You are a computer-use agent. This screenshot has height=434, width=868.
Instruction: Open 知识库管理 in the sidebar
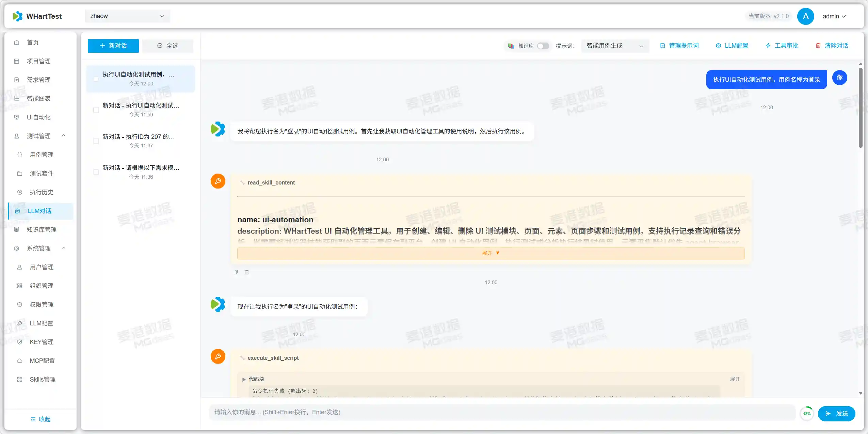click(x=42, y=229)
